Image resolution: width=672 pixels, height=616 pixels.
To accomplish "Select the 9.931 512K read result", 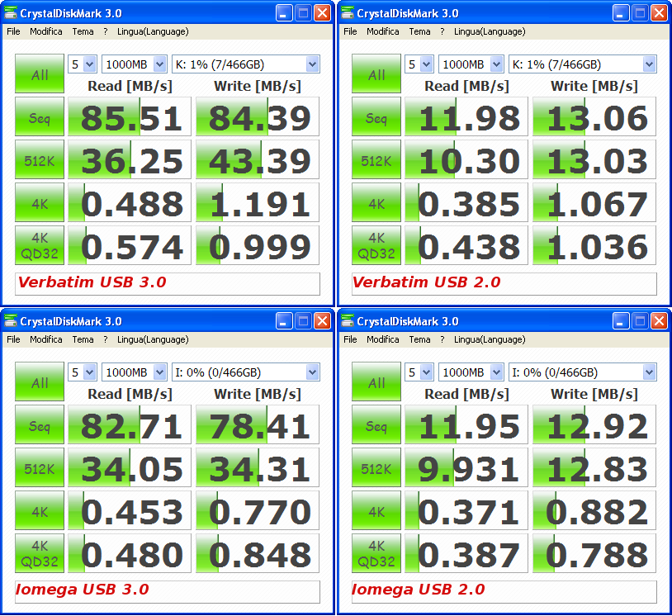I will pyautogui.click(x=466, y=467).
